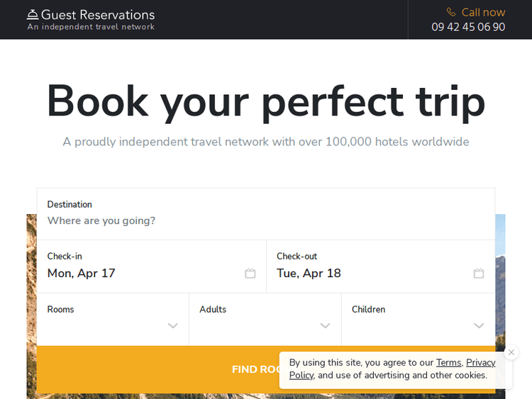Image resolution: width=532 pixels, height=399 pixels.
Task: Click the Find Rooms button
Action: [157, 369]
